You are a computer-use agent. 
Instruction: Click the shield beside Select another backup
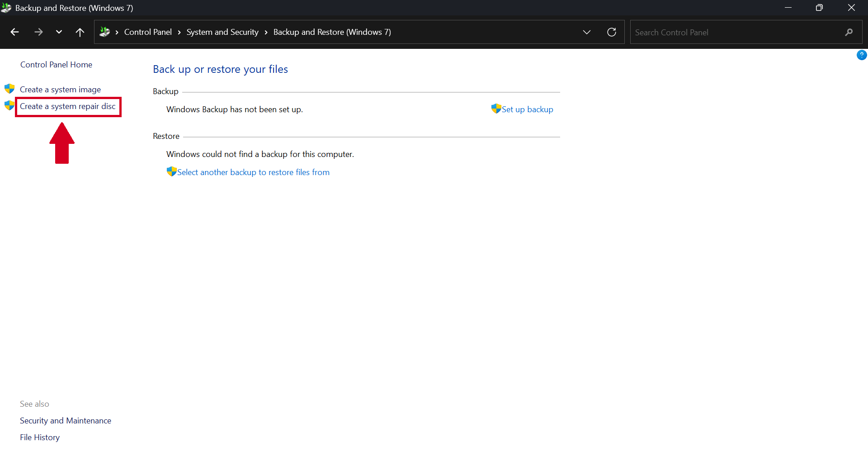171,171
